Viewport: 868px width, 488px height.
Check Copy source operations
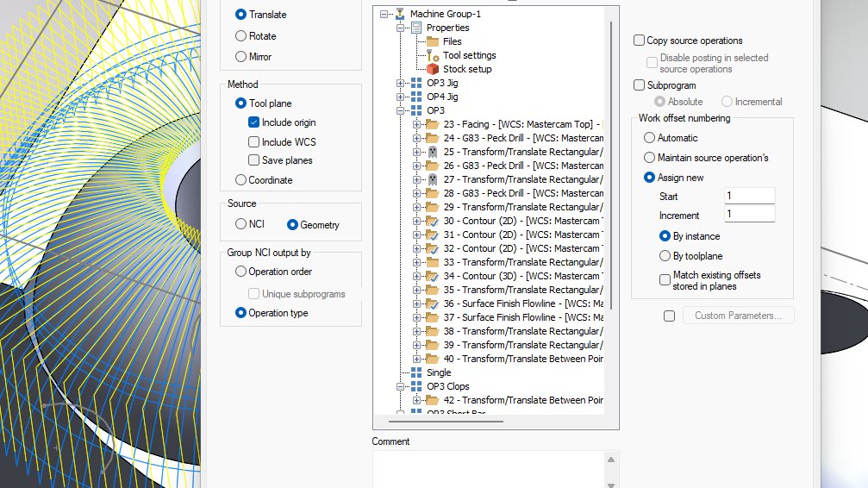click(639, 41)
